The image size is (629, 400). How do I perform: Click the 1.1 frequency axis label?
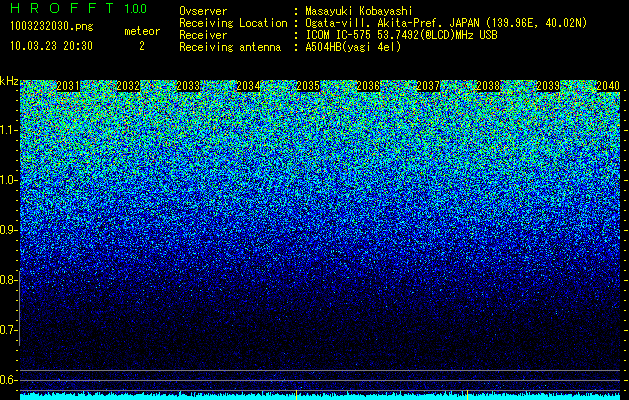pyautogui.click(x=9, y=130)
